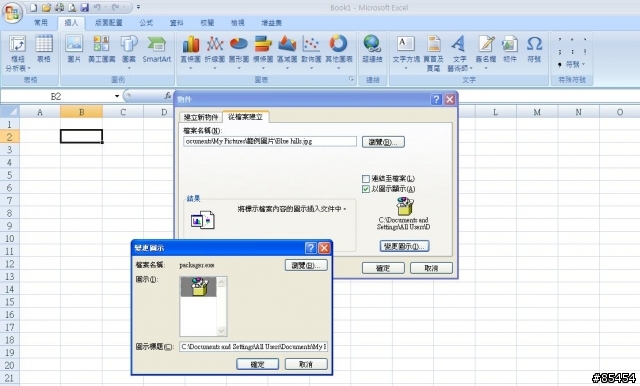Viewport: 640px width, 386px height.
Task: Click the Select All corner of the sheet
Action: [10, 111]
